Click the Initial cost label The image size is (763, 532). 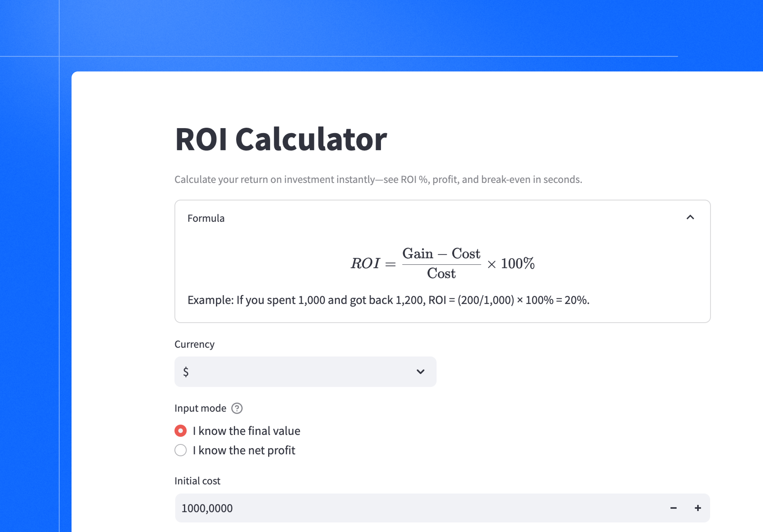coord(197,481)
